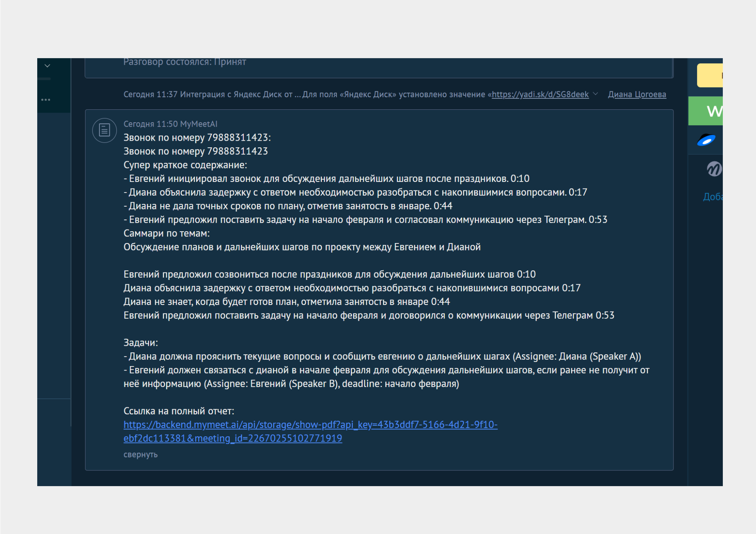
Task: Collapse the note via 'свернуть'
Action: point(140,454)
